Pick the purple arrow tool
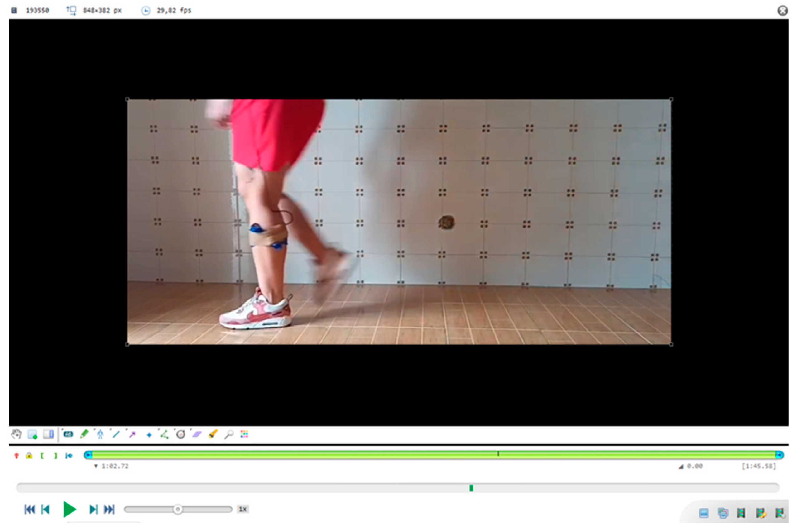797x532 pixels. [x=132, y=434]
